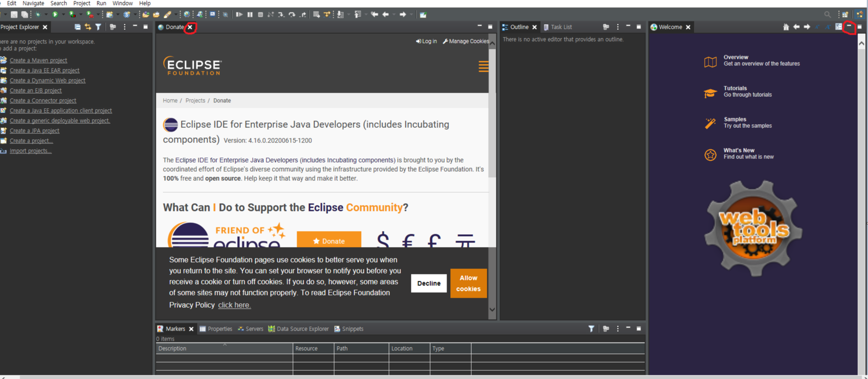Click the Step Into debug icon
The width and height of the screenshot is (868, 379).
coord(281,15)
